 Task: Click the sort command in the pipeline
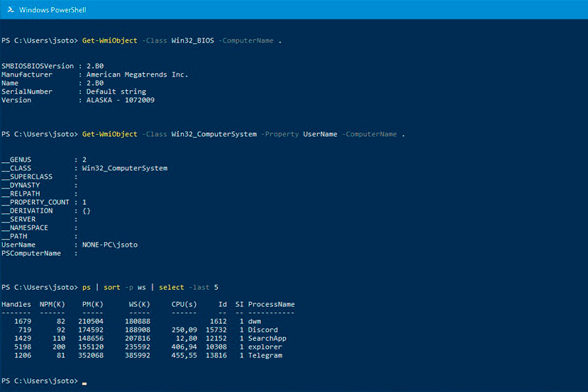(x=112, y=287)
